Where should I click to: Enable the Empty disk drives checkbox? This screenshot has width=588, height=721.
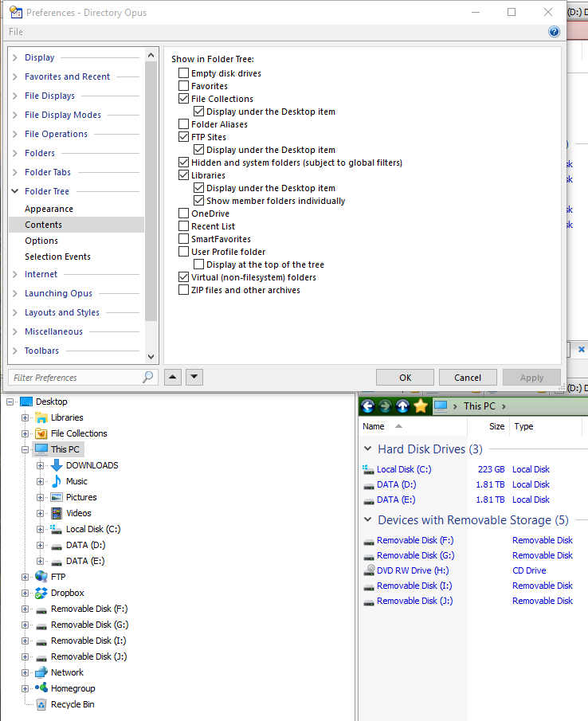click(x=184, y=73)
